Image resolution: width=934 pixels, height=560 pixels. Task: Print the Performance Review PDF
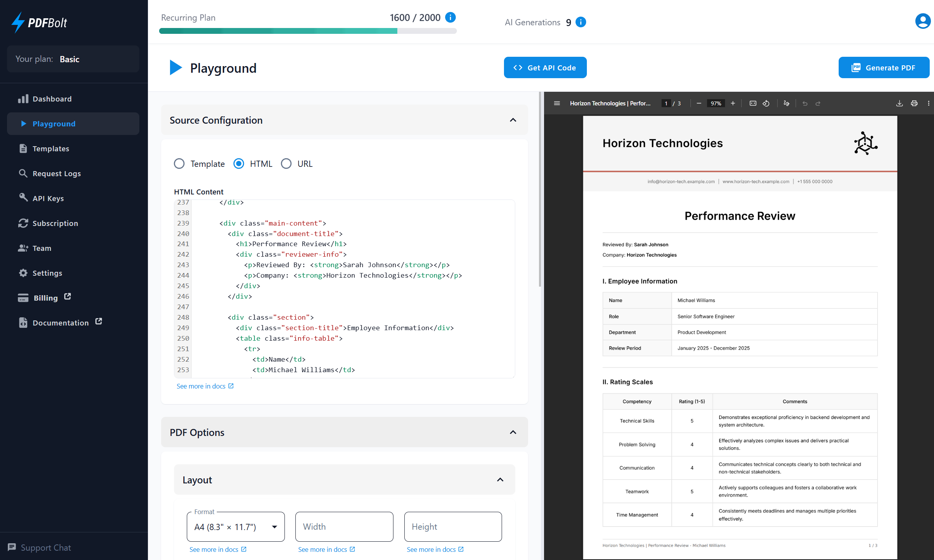tap(914, 103)
